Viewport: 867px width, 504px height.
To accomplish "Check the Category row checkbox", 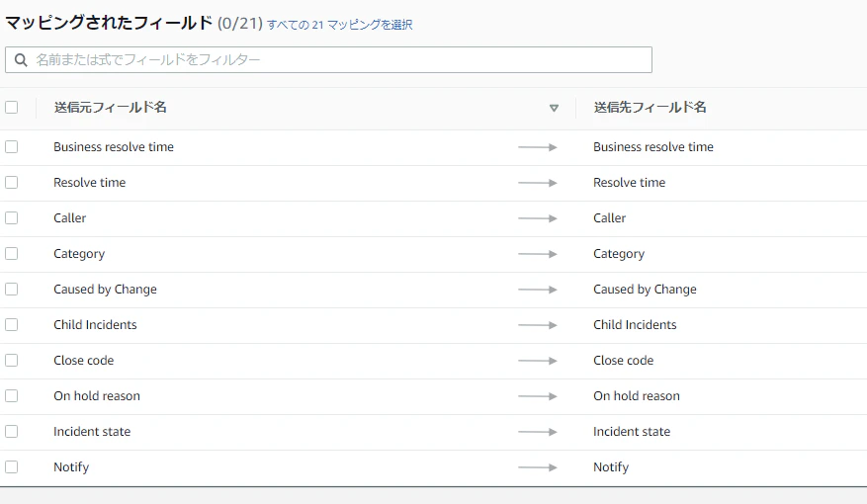I will coord(11,254).
